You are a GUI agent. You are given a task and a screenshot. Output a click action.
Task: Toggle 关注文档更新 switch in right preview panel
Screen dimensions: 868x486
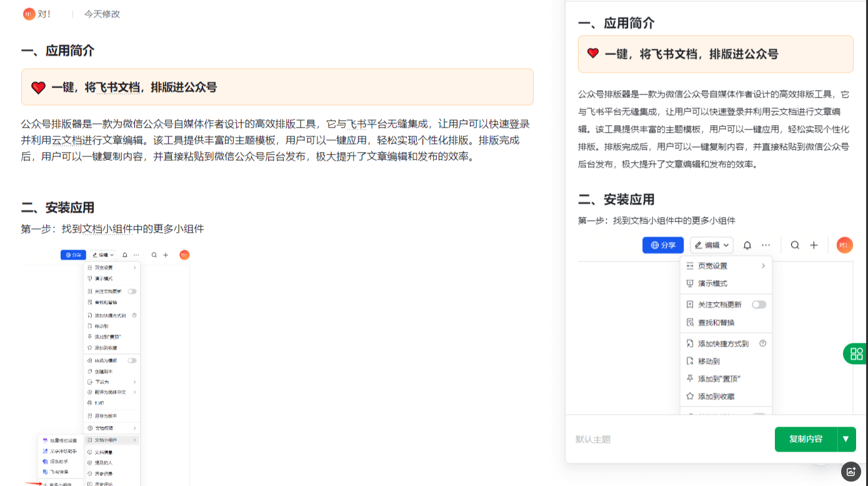click(759, 305)
